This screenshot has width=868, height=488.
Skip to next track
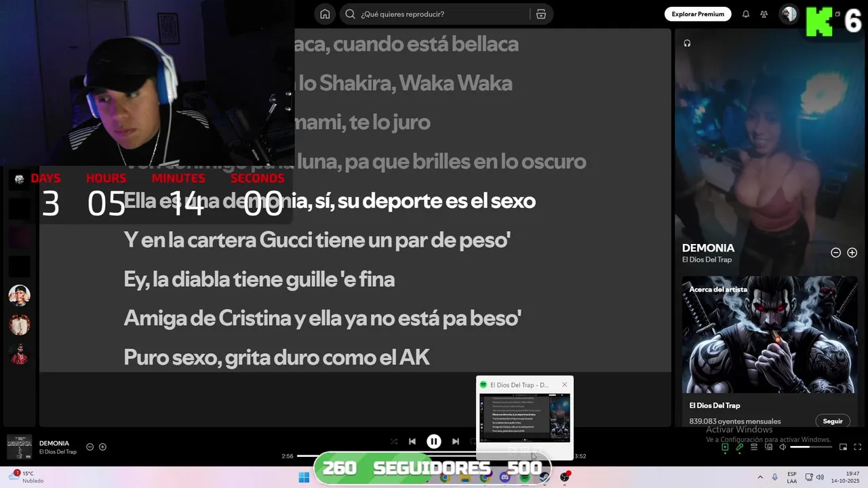click(x=456, y=441)
